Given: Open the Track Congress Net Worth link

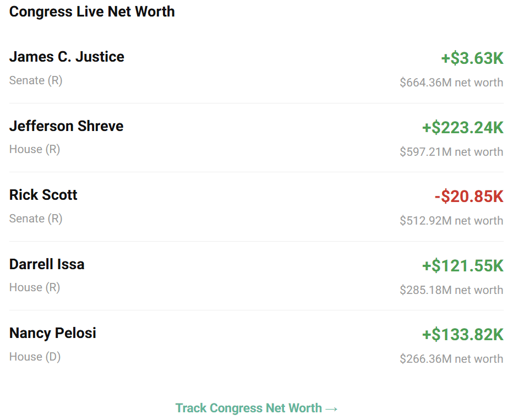Looking at the screenshot, I should tap(257, 408).
